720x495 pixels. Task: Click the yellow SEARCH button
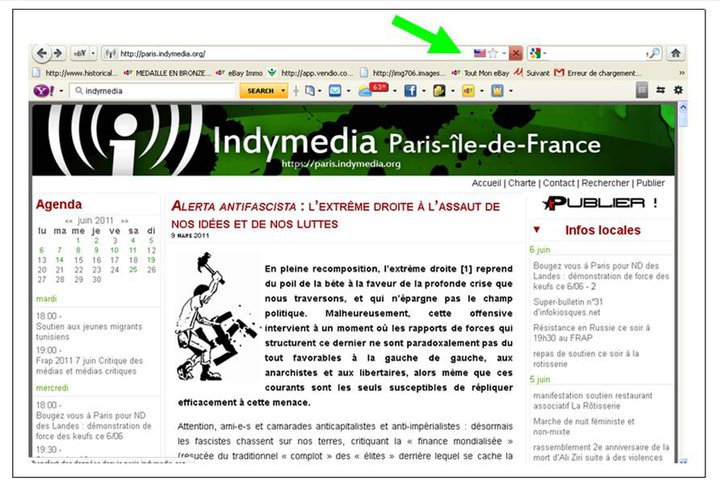coord(260,90)
